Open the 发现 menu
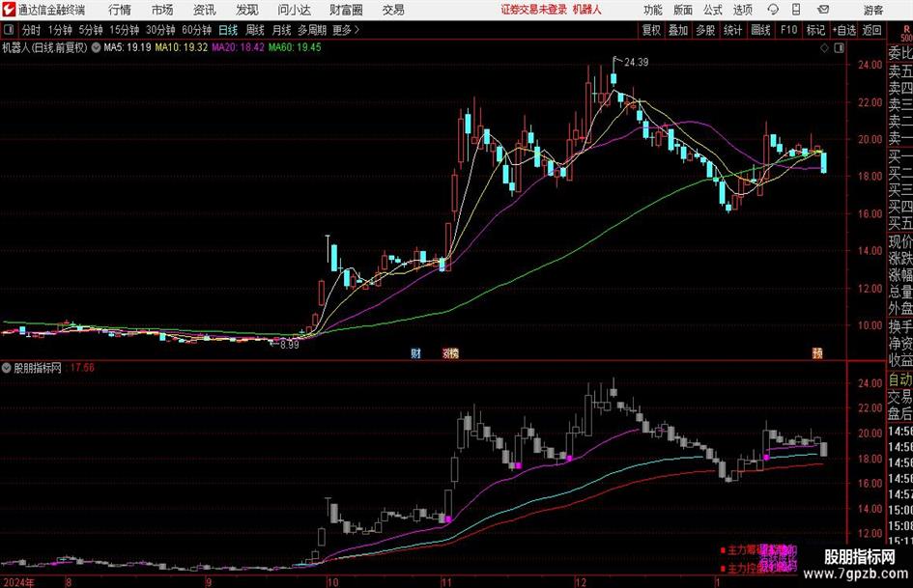The width and height of the screenshot is (913, 588). point(247,10)
